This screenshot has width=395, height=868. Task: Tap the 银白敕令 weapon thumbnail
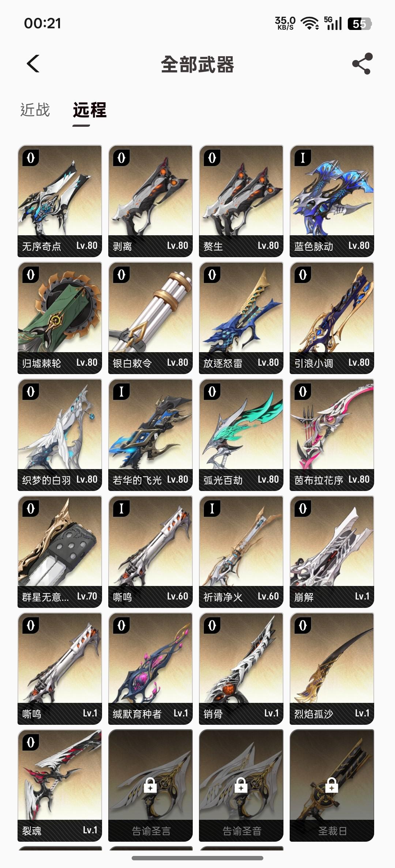pos(150,318)
